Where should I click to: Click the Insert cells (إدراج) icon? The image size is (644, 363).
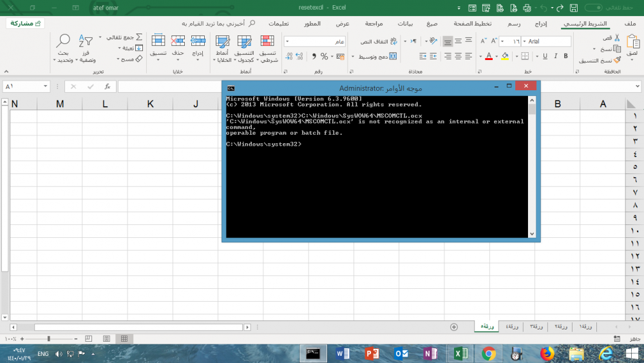click(x=198, y=41)
